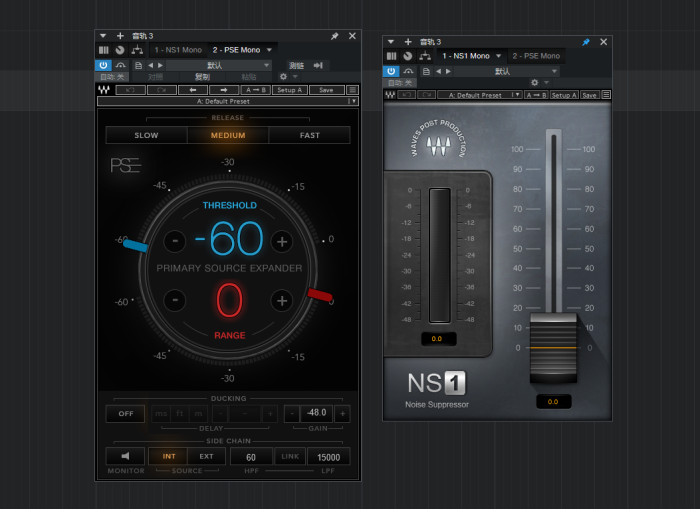Switch to 1 - NS1 Mono tab in PSE window

point(178,50)
